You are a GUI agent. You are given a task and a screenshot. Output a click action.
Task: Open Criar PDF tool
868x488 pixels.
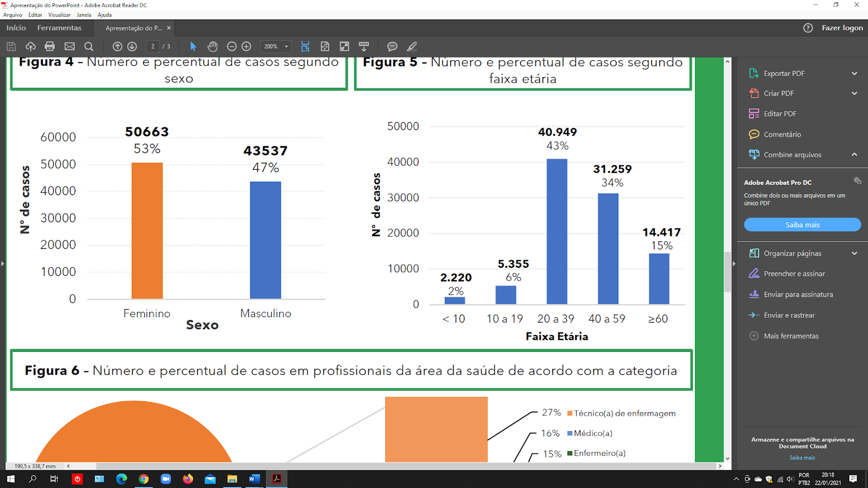click(778, 93)
